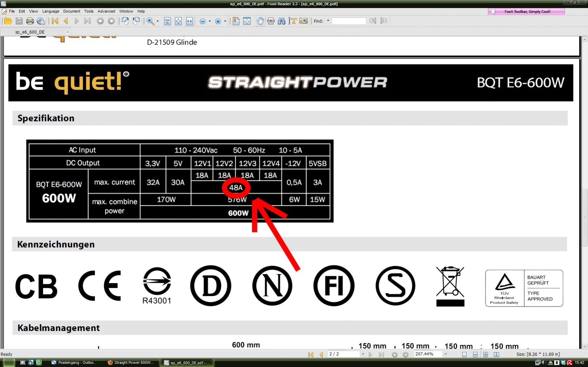Open the Find options dropdown

tap(328, 21)
